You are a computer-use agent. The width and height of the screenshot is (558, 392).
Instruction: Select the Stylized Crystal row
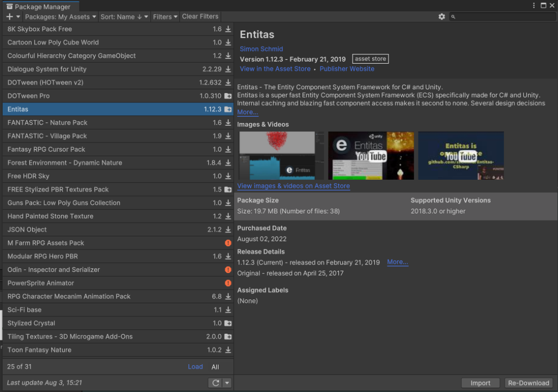tap(118, 323)
